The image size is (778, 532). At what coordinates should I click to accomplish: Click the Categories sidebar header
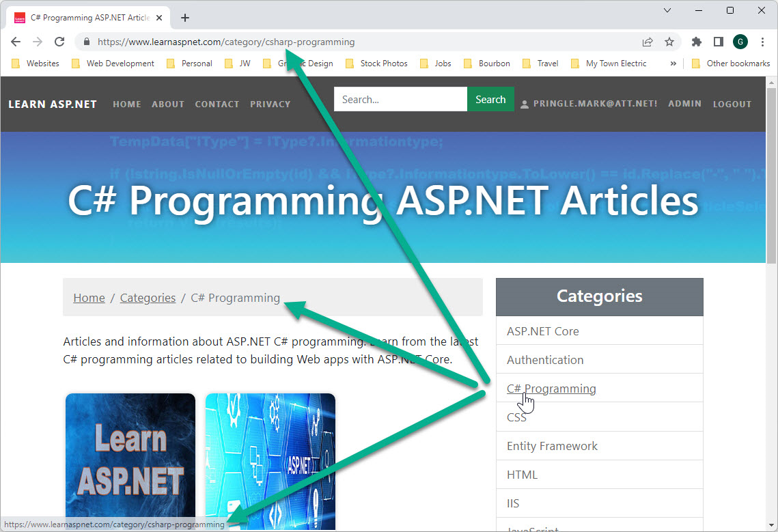point(599,297)
